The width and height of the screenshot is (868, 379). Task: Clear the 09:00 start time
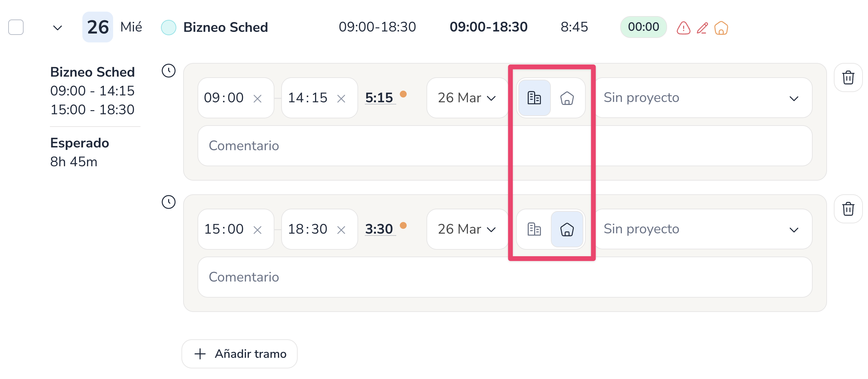[257, 99]
